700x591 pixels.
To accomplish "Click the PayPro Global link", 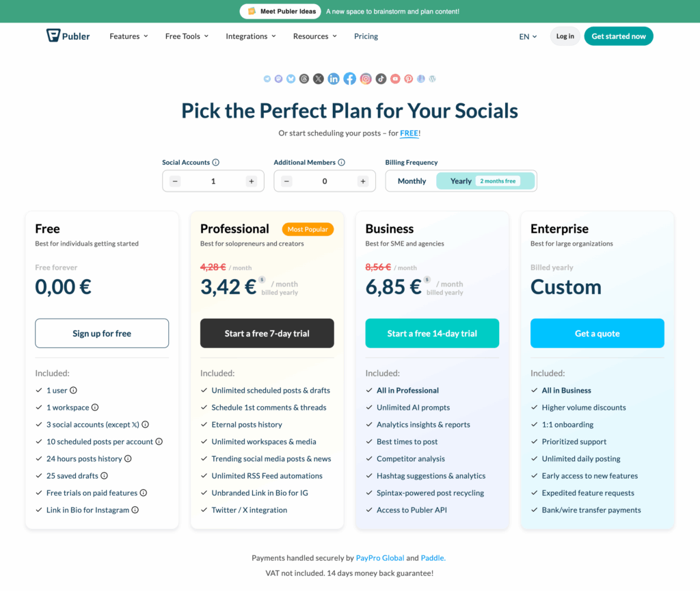I will click(x=380, y=557).
